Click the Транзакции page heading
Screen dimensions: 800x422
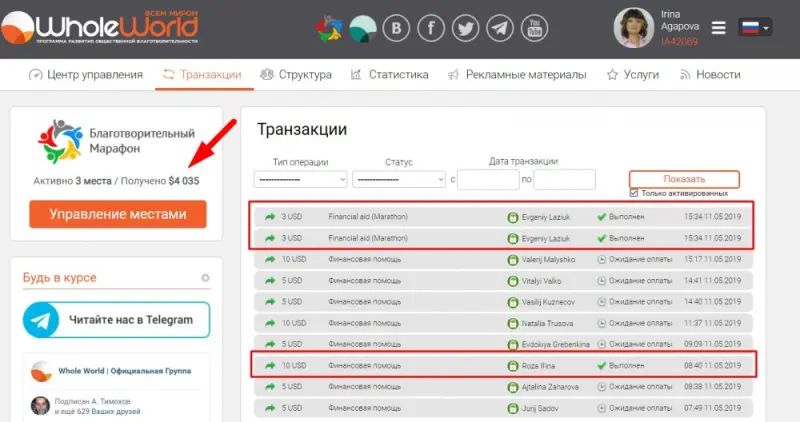tap(302, 129)
